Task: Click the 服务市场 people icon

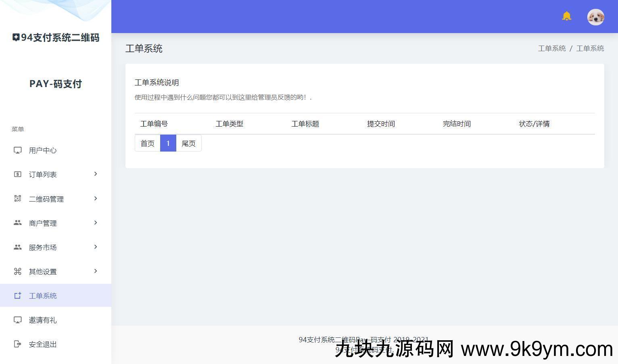Action: click(x=18, y=247)
